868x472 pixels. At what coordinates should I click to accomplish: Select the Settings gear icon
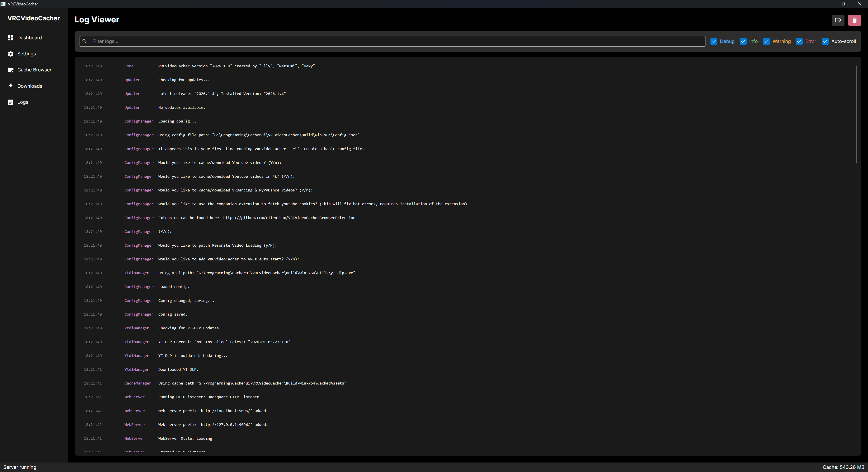pyautogui.click(x=10, y=54)
